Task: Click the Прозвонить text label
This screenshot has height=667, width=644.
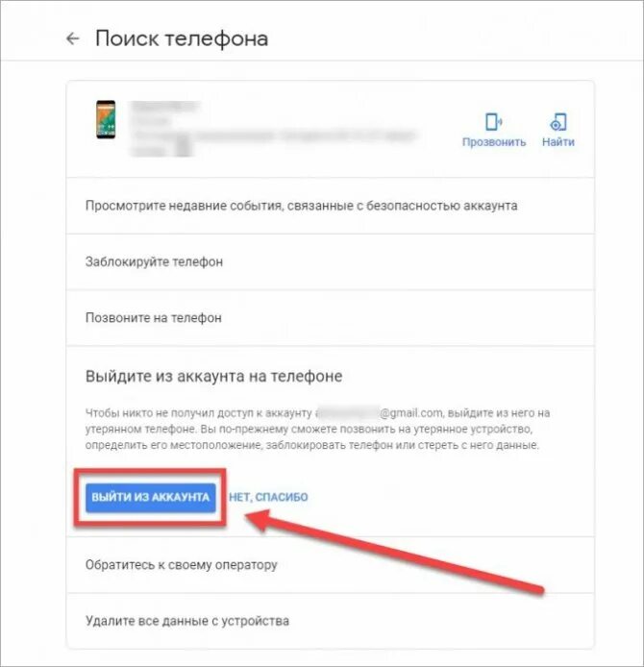Action: pos(494,142)
